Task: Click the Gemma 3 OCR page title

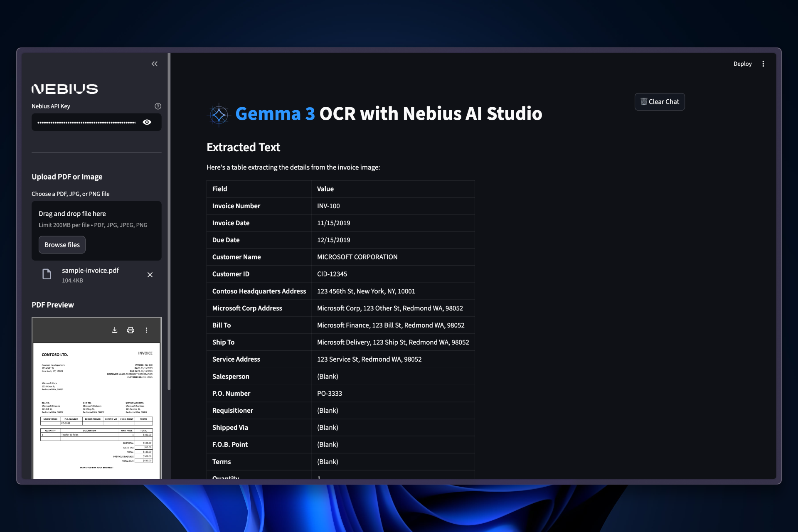Action: coord(389,113)
